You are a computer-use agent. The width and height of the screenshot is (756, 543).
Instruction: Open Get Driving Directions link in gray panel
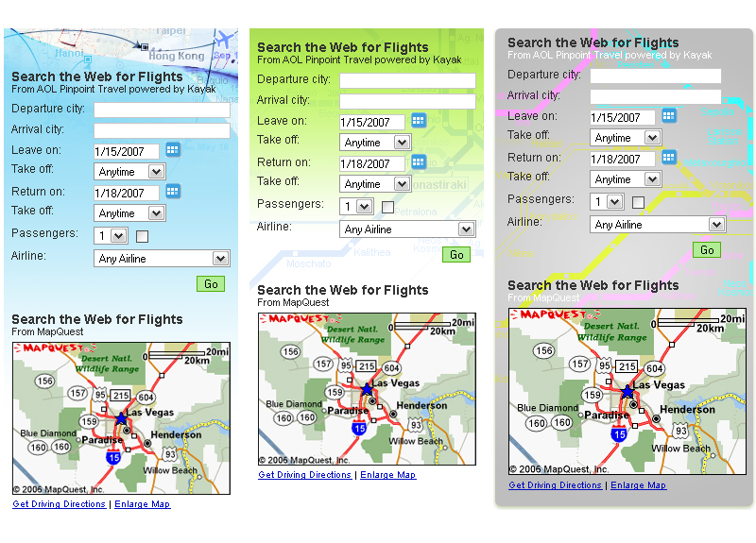pyautogui.click(x=555, y=485)
